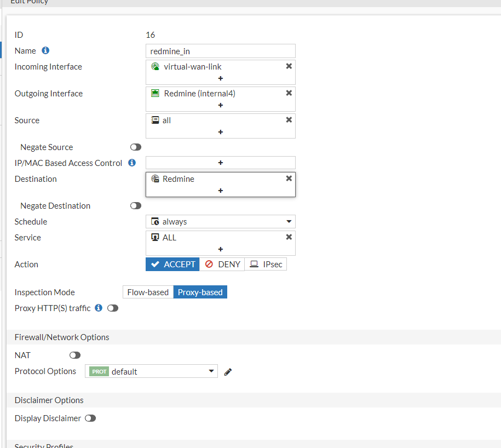Screen dimensions: 501x448
Task: Click the Redmine (internal4) interface icon
Action: click(156, 93)
